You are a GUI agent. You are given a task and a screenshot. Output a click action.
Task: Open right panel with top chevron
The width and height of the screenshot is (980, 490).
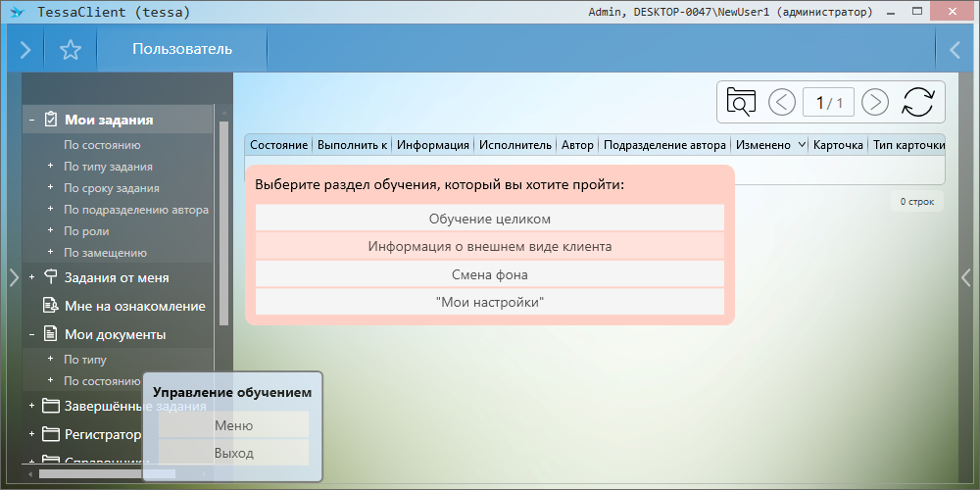(955, 50)
